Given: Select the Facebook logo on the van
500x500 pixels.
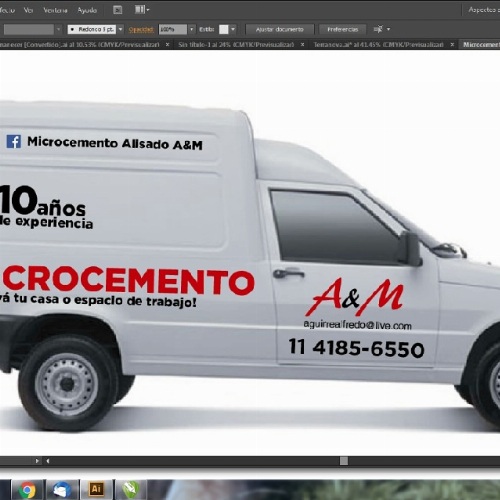Looking at the screenshot, I should (x=14, y=141).
